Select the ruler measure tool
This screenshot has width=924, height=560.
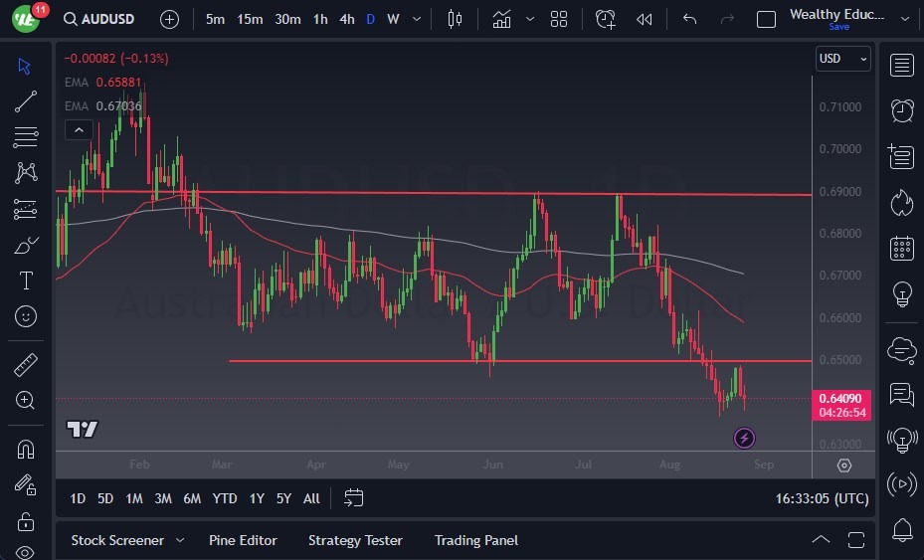[x=25, y=365]
